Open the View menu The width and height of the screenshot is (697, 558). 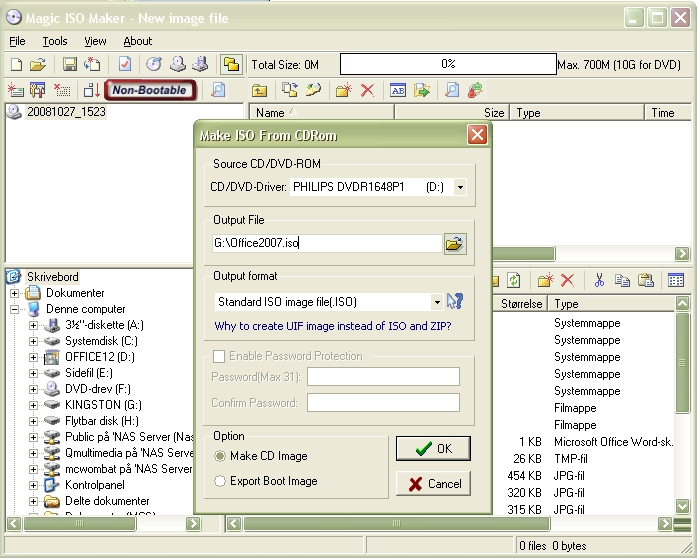click(95, 41)
